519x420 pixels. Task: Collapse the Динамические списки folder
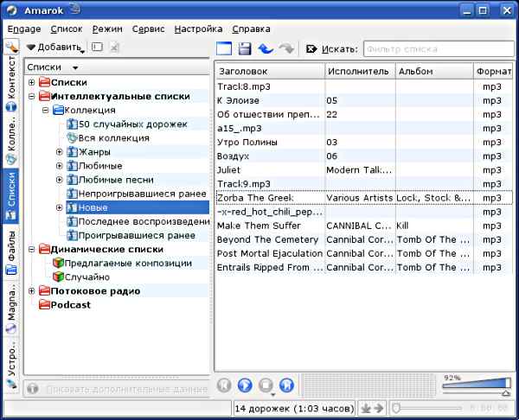click(x=32, y=250)
